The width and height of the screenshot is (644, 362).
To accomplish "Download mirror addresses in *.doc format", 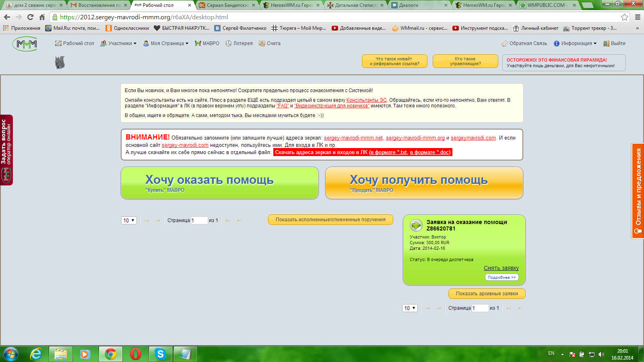I will click(429, 152).
